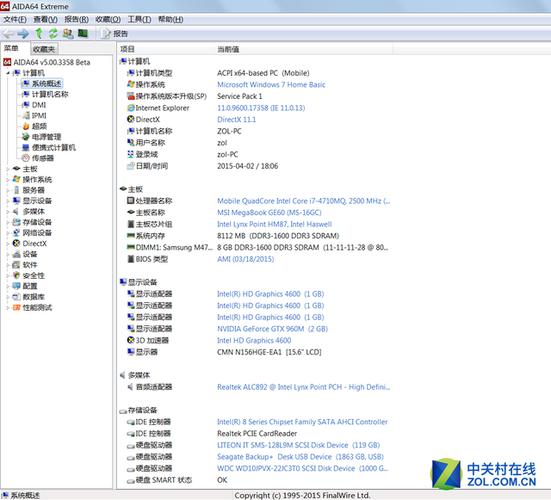Click the 3D 加速器 row icon
Image resolution: width=551 pixels, height=500 pixels.
(x=131, y=340)
